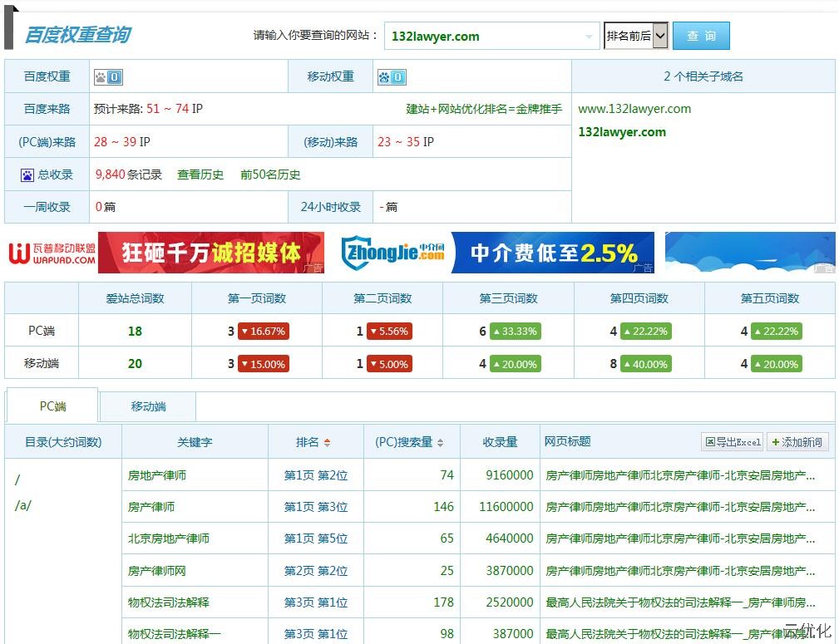Click index count 11600000
Screen dimensions: 839x644
point(506,507)
